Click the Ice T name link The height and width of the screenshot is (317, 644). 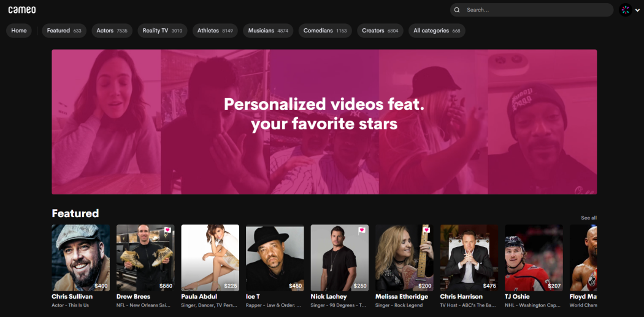click(253, 297)
